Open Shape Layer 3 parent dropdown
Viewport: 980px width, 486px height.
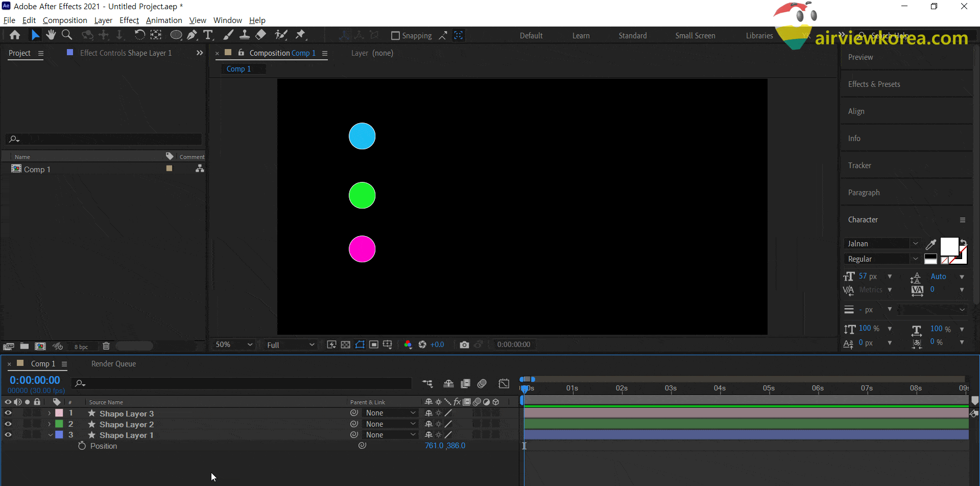(391, 413)
